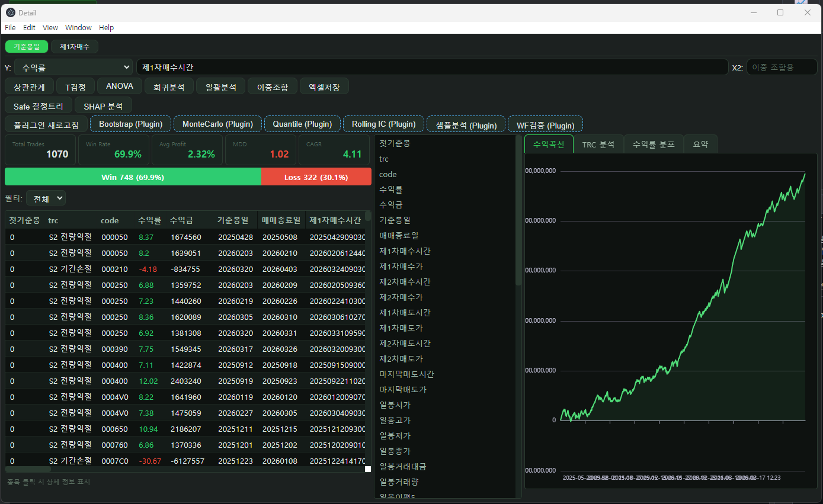Select the 수익곡선 tab
823x504 pixels.
(549, 144)
